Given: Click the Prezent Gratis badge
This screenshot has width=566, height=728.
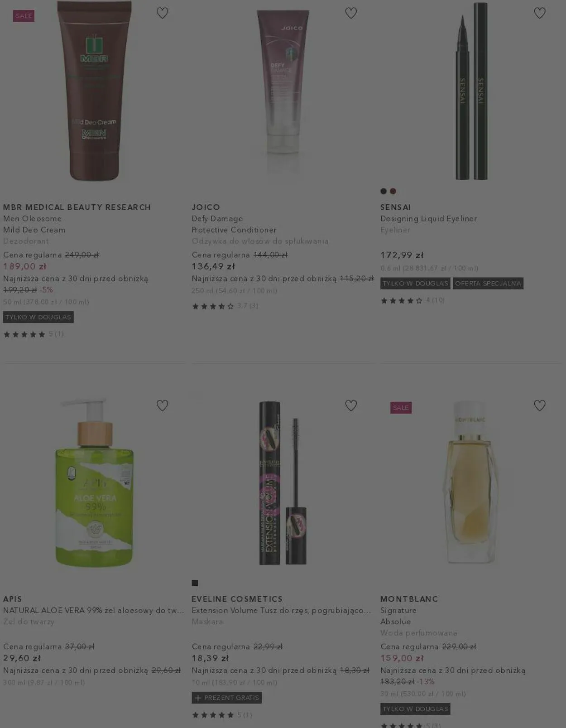Looking at the screenshot, I should 226,698.
